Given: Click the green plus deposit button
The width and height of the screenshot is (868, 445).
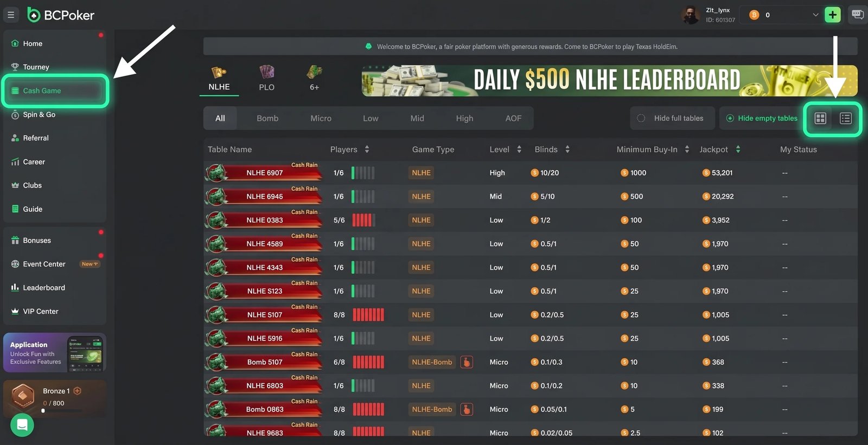Looking at the screenshot, I should [x=833, y=15].
